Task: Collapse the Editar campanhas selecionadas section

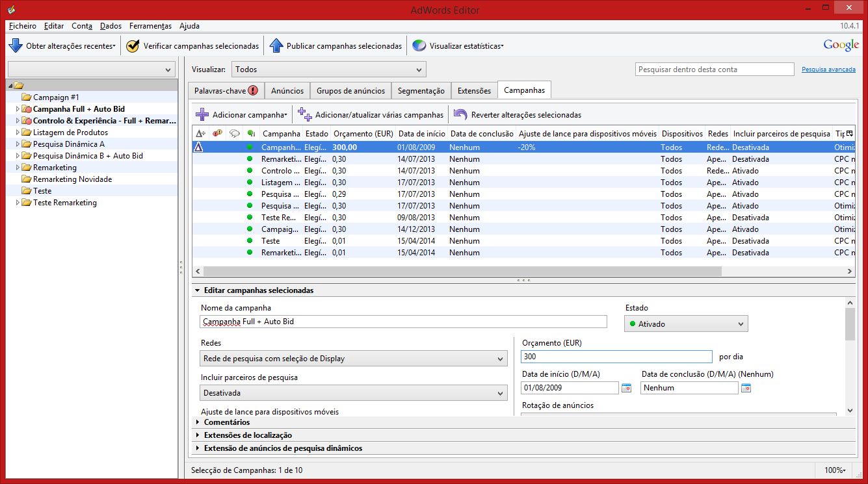Action: (198, 291)
